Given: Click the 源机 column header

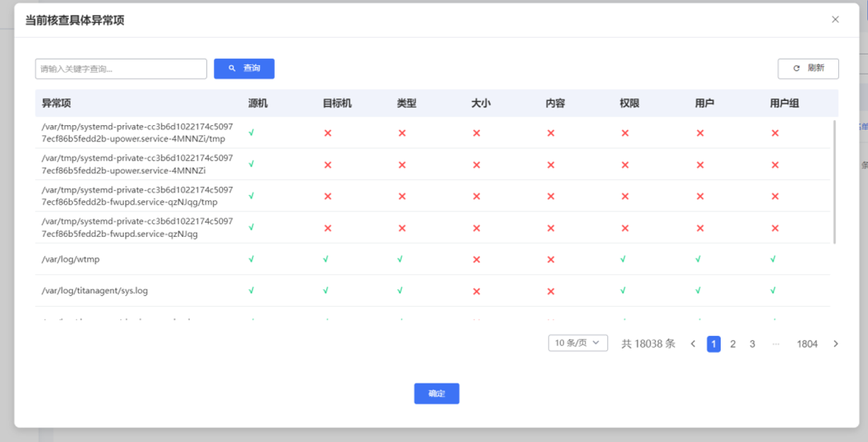Looking at the screenshot, I should pyautogui.click(x=258, y=103).
